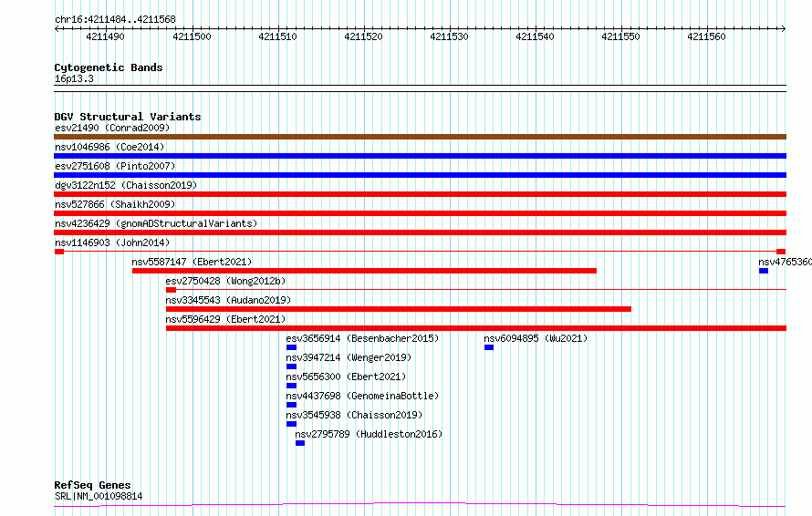The height and width of the screenshot is (516, 812).
Task: Click the blue marker under nsv476536
Action: 764,271
